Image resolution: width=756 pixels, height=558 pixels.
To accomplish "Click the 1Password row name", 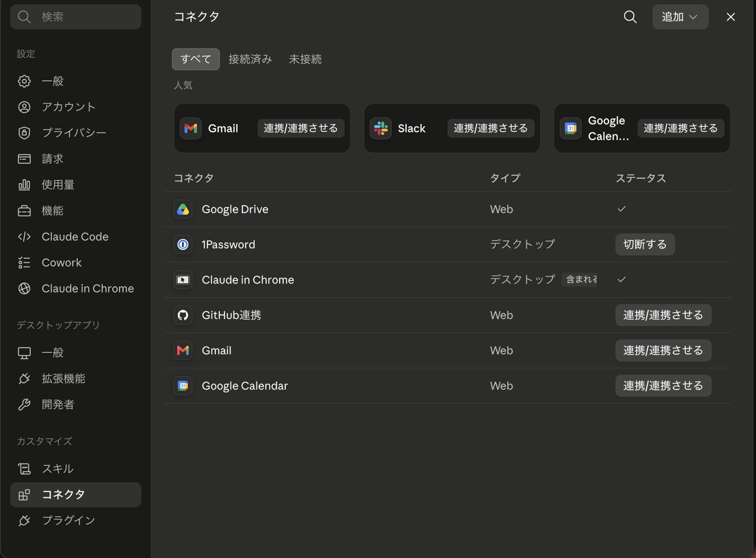I will point(228,245).
